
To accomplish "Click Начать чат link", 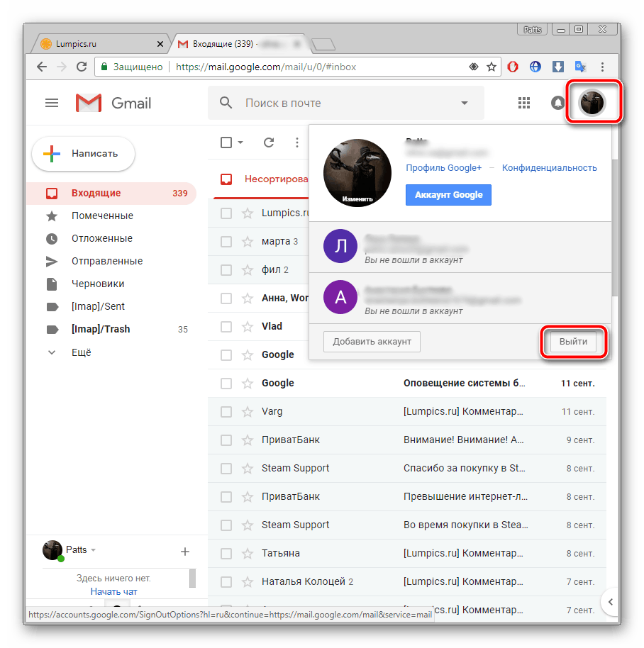I will [x=113, y=592].
